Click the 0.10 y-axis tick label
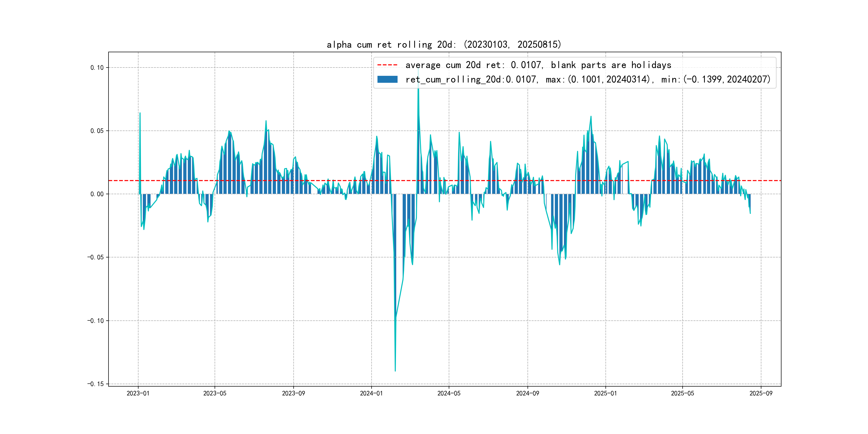The width and height of the screenshot is (868, 434). tap(97, 68)
